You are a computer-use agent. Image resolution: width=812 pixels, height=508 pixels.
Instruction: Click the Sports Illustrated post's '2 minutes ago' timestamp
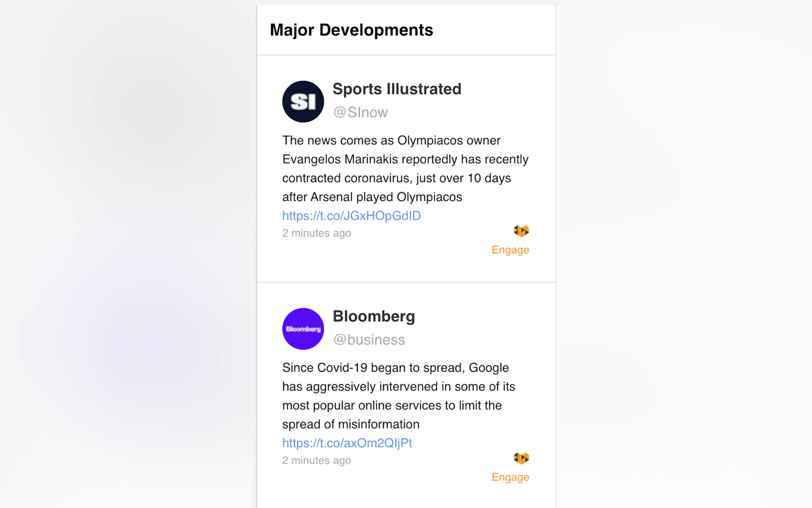[x=316, y=233]
